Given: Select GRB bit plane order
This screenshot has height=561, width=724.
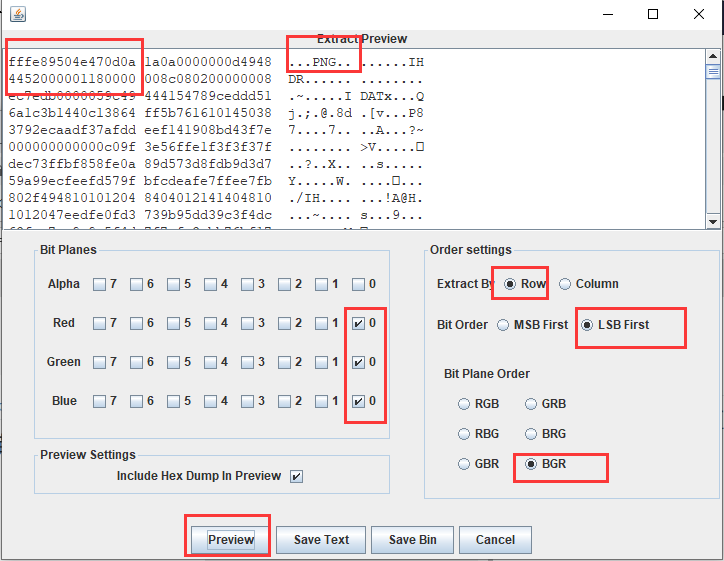Looking at the screenshot, I should tap(531, 404).
